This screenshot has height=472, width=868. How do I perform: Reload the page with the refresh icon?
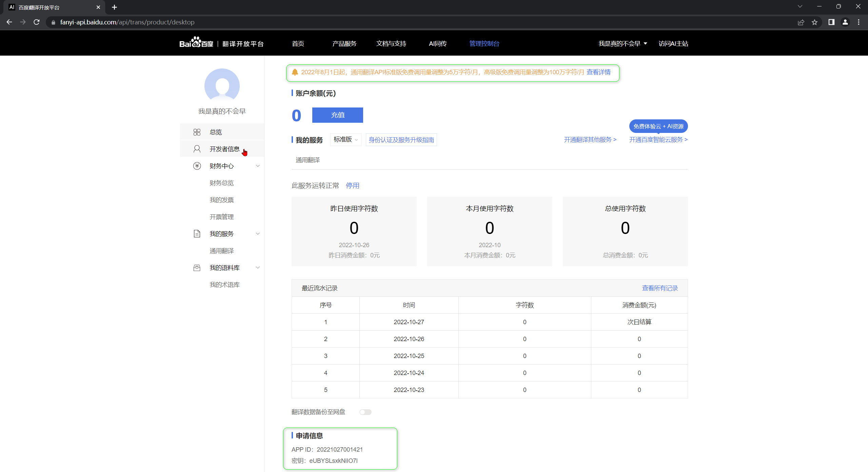[37, 22]
